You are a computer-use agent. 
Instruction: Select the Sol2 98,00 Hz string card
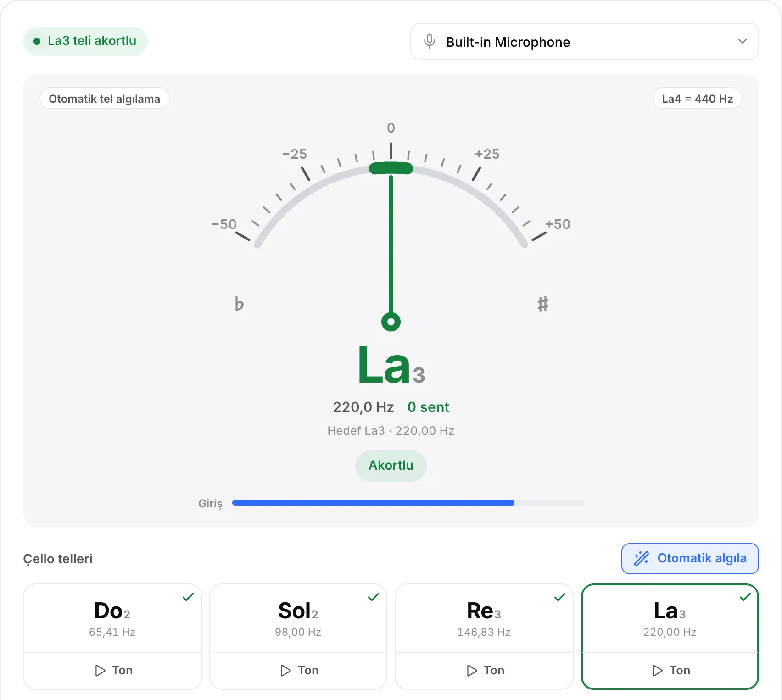pos(298,618)
